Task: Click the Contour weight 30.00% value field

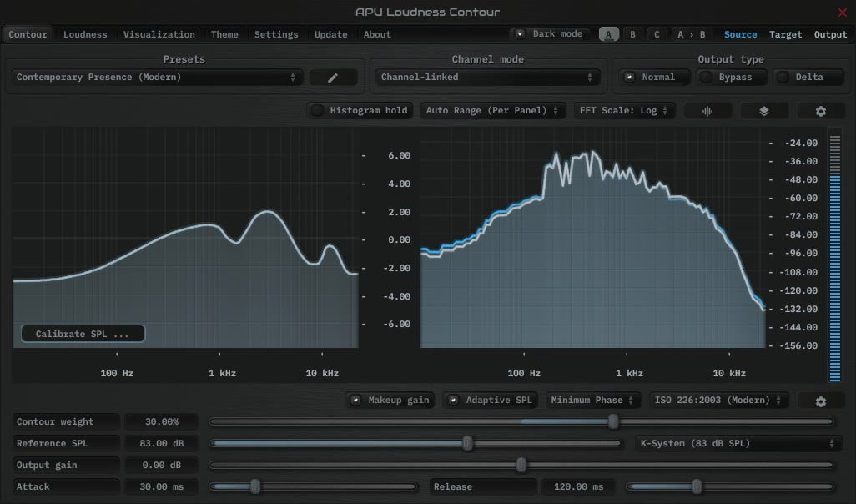Action: [x=162, y=421]
